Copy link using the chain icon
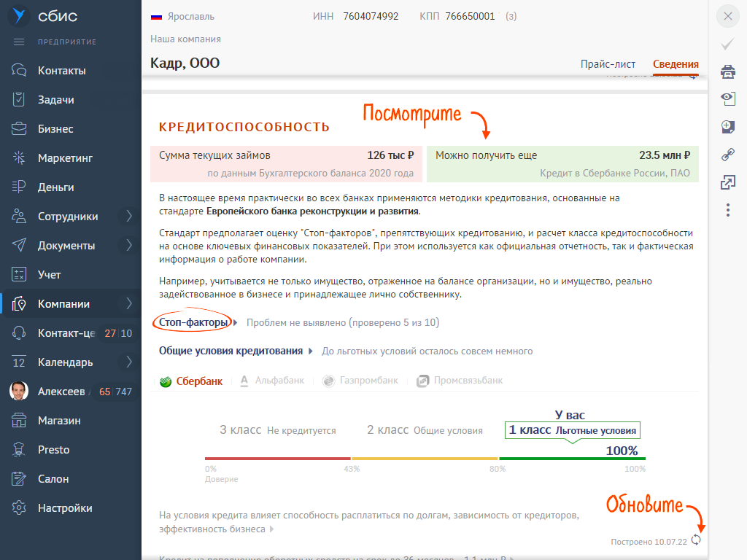The width and height of the screenshot is (747, 560). [728, 155]
